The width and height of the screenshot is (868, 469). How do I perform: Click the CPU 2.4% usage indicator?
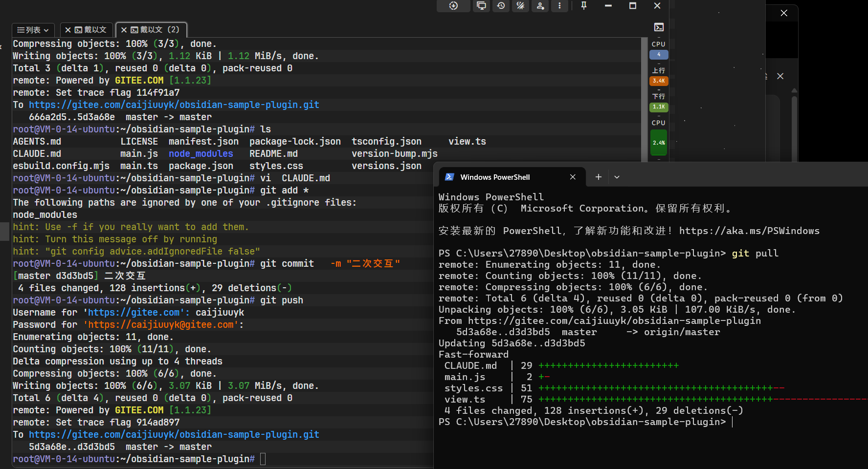click(658, 143)
